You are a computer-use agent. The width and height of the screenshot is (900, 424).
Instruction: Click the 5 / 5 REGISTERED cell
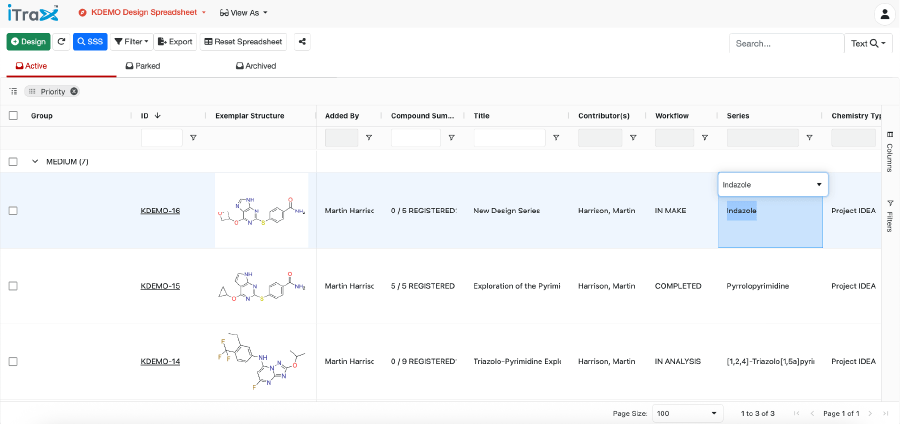pyautogui.click(x=423, y=286)
